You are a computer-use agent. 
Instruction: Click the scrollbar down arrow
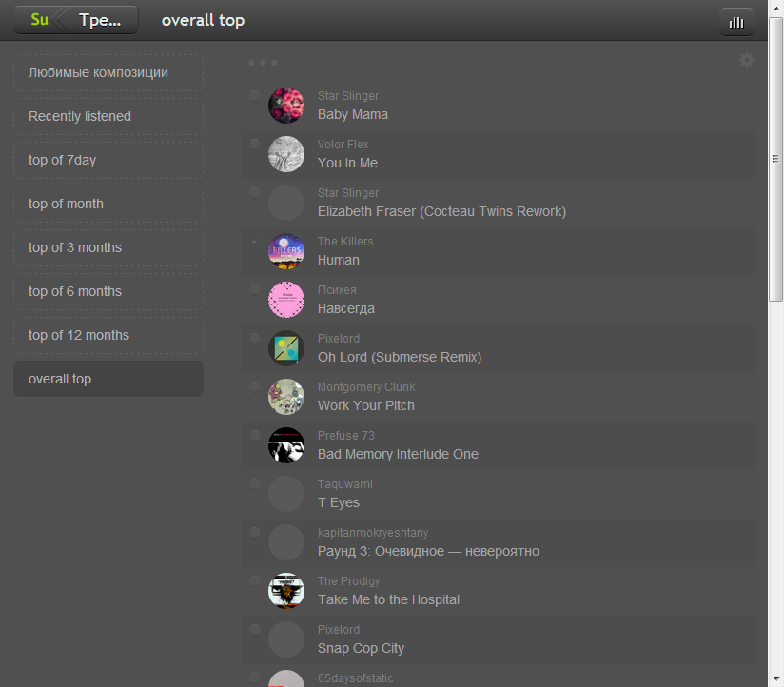(x=775, y=679)
